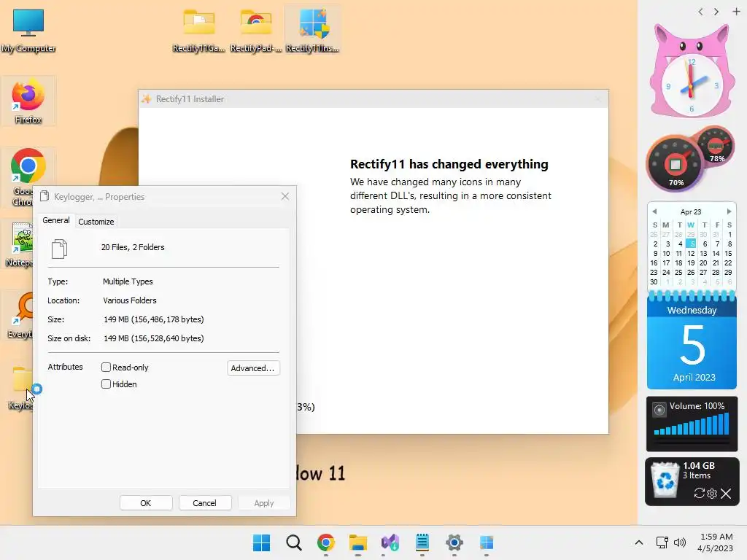Viewport: 747px width, 560px height.
Task: Switch to Chrome in the taskbar
Action: (x=326, y=542)
